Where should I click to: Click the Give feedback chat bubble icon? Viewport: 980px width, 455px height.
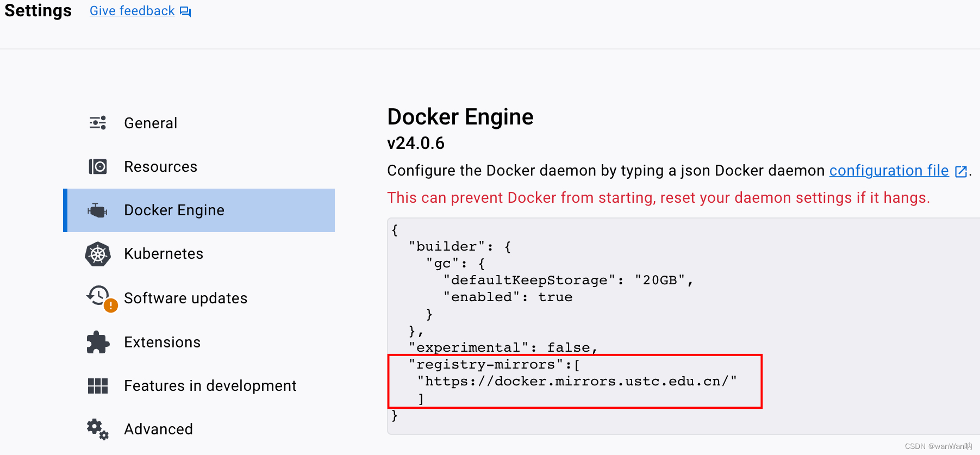(185, 11)
